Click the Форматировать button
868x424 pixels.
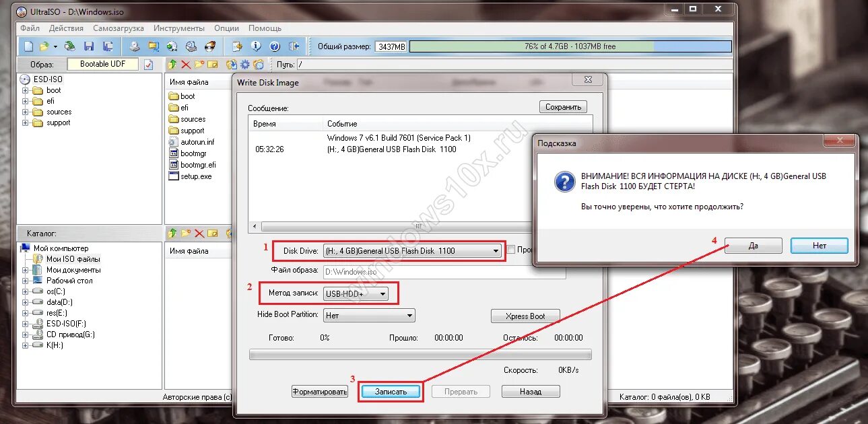click(x=320, y=391)
